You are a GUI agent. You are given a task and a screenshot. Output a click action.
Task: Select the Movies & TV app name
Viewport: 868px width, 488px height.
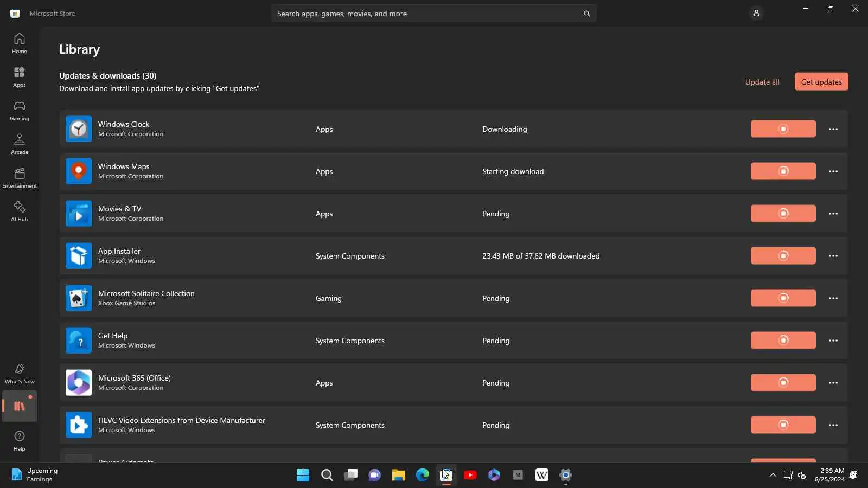click(119, 209)
